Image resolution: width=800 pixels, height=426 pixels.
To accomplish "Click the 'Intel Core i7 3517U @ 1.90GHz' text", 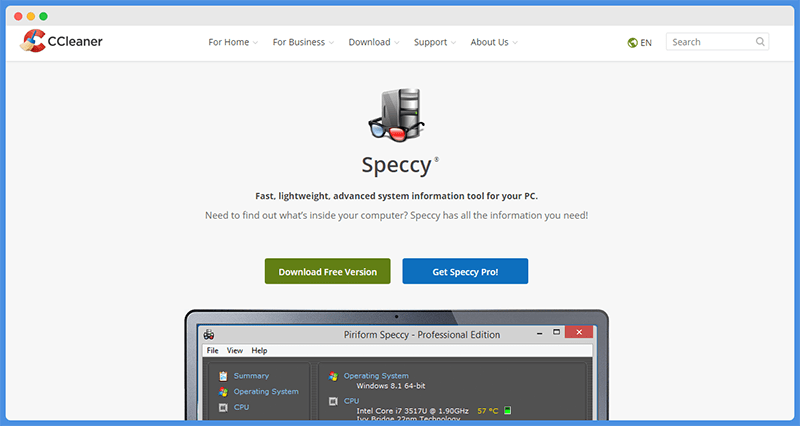I will (x=413, y=411).
